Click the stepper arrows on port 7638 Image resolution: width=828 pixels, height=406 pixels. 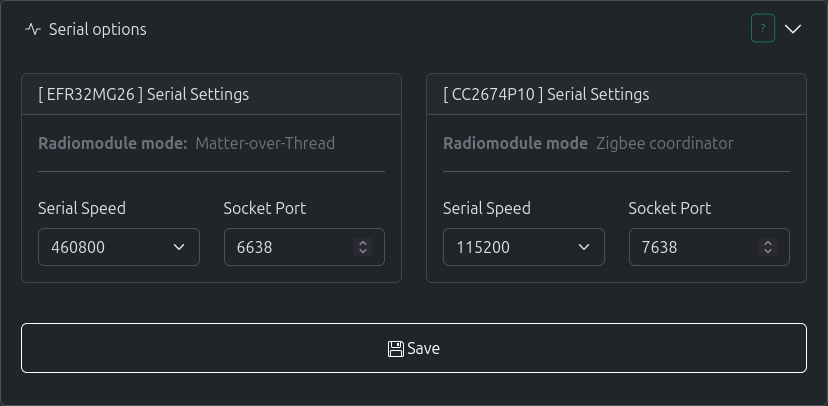tap(768, 247)
